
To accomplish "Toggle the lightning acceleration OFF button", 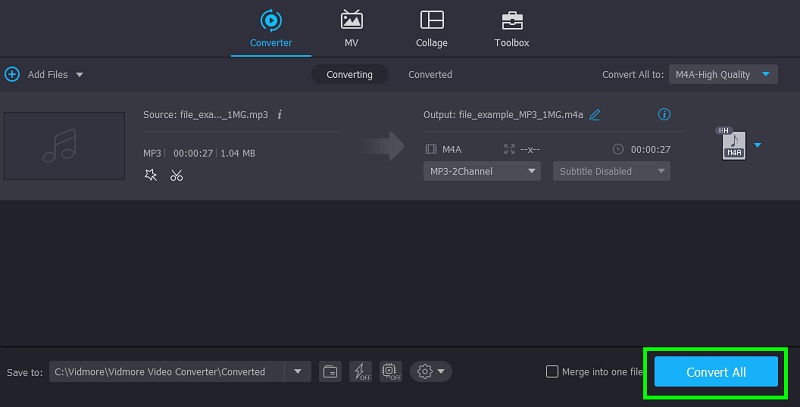I will point(360,371).
